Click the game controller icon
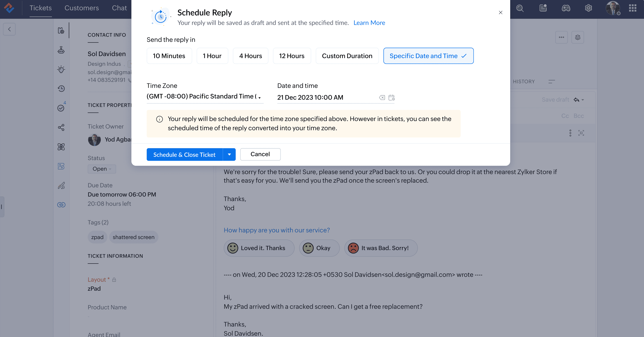 pos(566,8)
